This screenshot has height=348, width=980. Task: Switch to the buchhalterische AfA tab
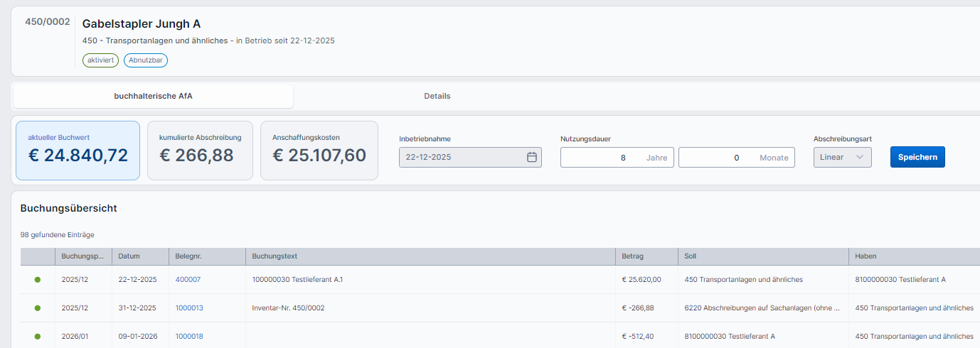(x=153, y=96)
